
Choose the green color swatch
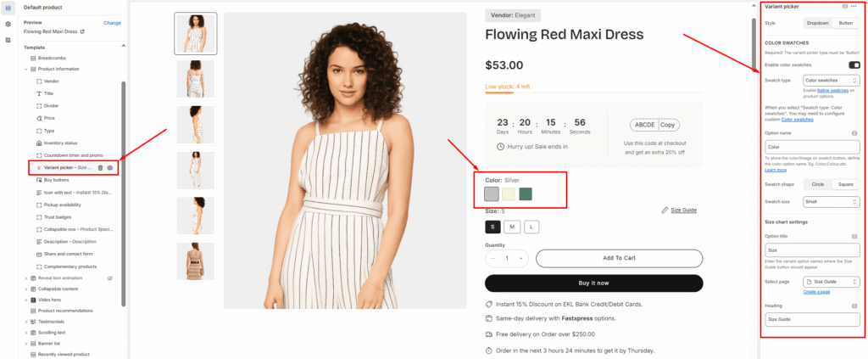coord(526,194)
